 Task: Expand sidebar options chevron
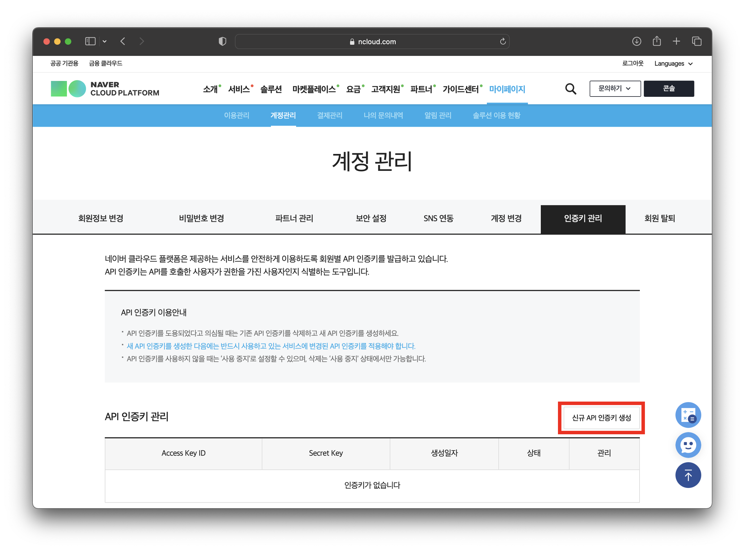105,41
